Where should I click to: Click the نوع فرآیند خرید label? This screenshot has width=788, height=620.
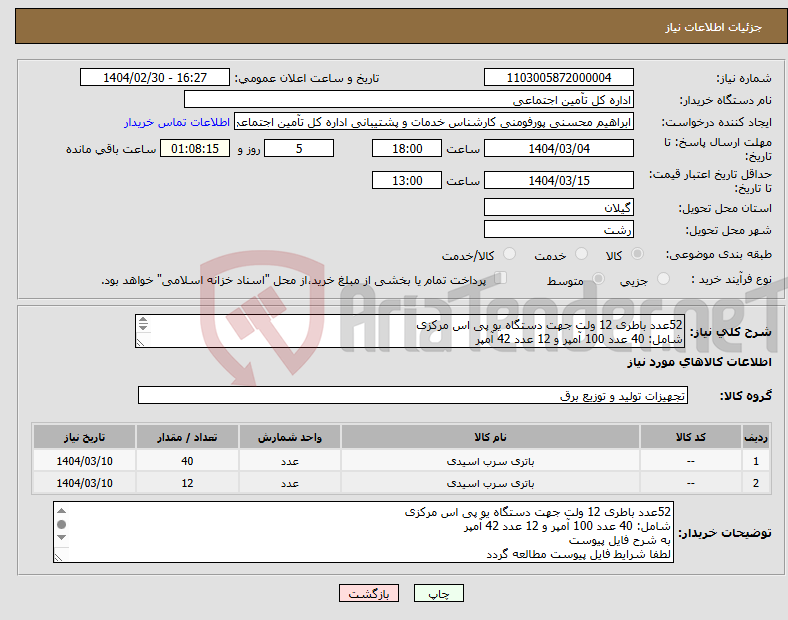[x=731, y=279]
